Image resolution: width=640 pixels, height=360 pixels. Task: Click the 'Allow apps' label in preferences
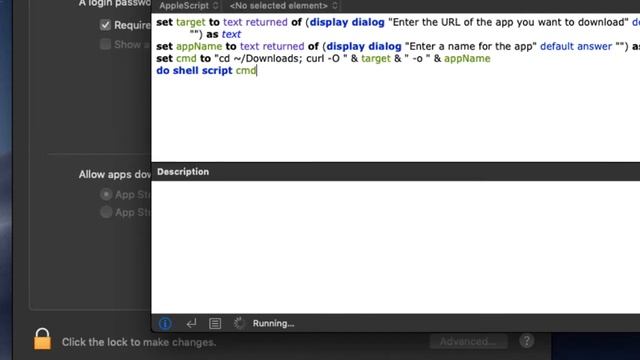[x=115, y=175]
